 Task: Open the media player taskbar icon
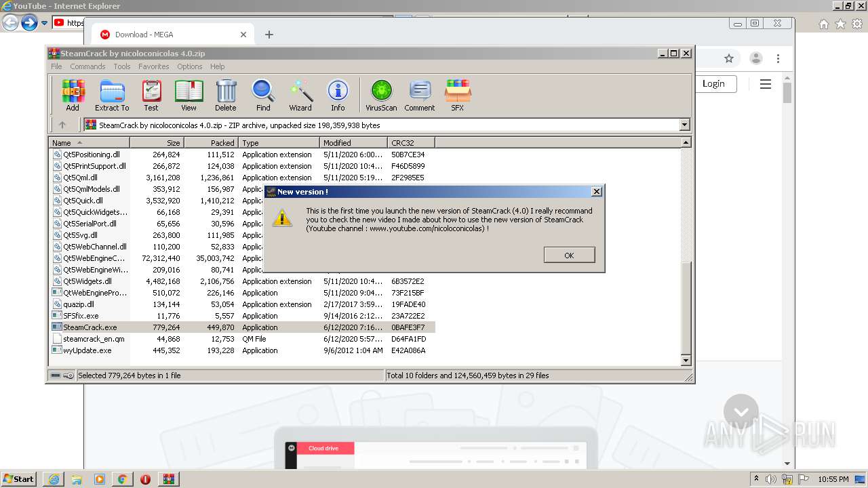click(100, 479)
